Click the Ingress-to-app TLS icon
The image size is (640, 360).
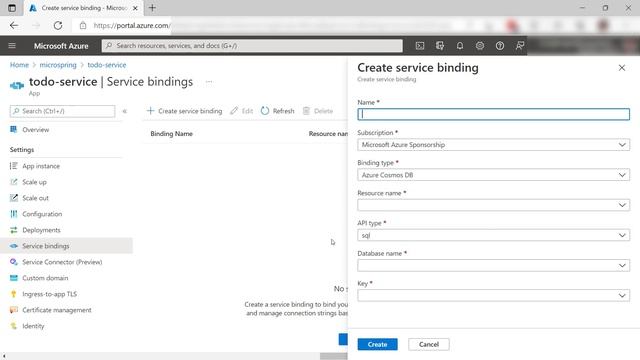13,294
